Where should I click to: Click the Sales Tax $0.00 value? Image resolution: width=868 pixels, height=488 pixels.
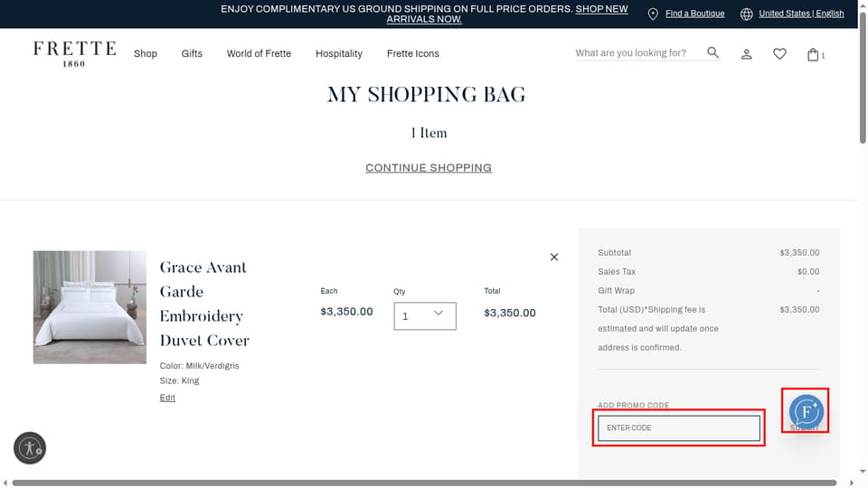click(x=808, y=272)
